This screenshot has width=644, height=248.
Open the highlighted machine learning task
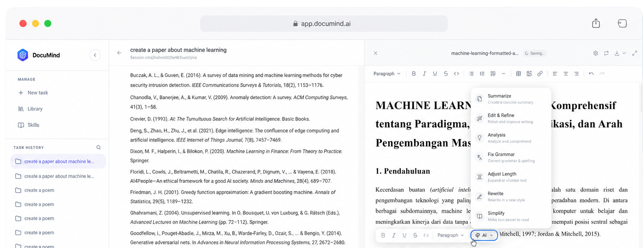click(x=58, y=161)
